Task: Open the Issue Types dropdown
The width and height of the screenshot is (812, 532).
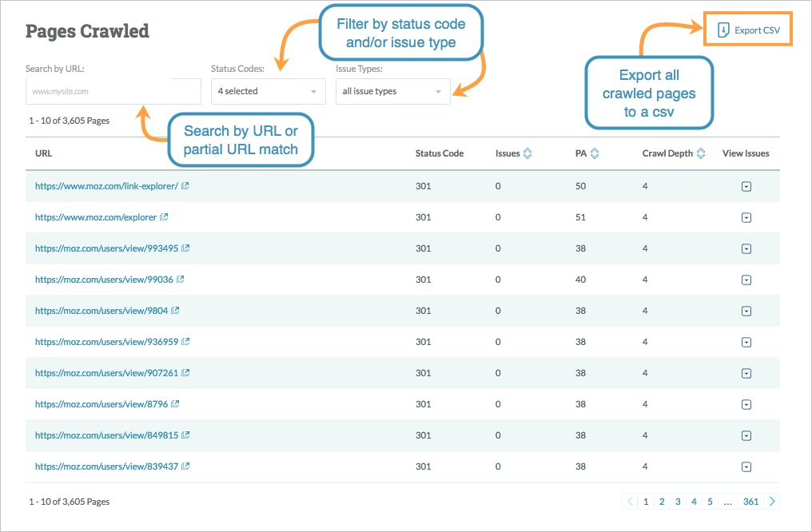Action: pos(392,91)
